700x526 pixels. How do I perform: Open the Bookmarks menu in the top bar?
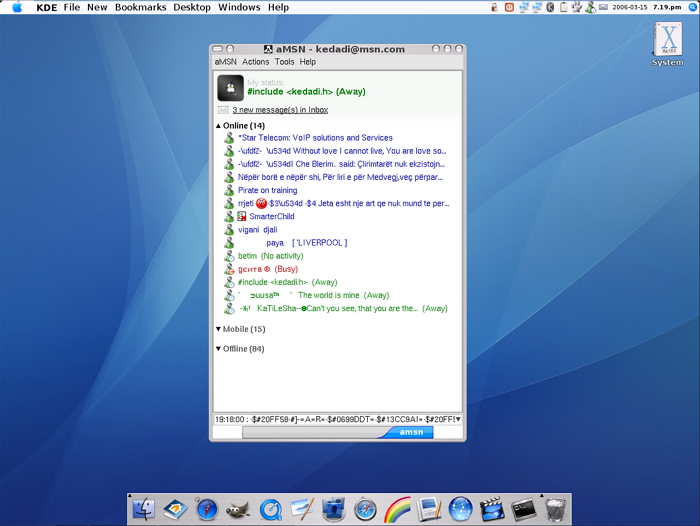point(140,7)
